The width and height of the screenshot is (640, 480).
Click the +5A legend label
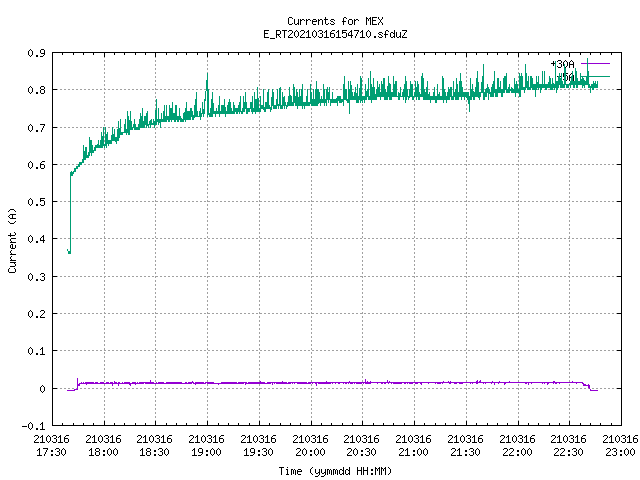click(x=565, y=77)
